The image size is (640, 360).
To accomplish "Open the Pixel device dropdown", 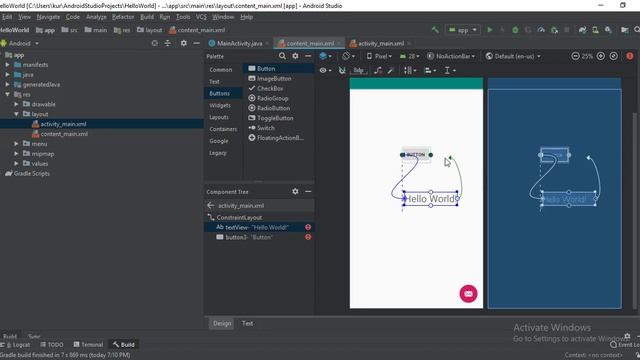I will (379, 56).
